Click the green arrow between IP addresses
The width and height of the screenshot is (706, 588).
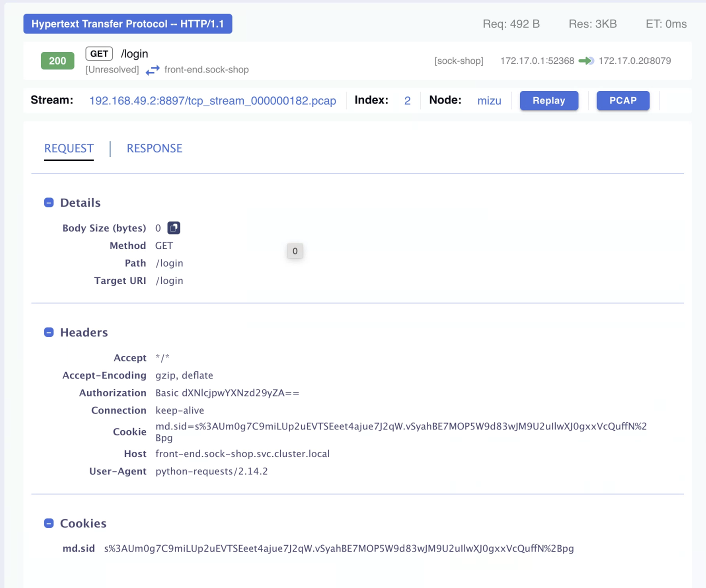pos(586,61)
